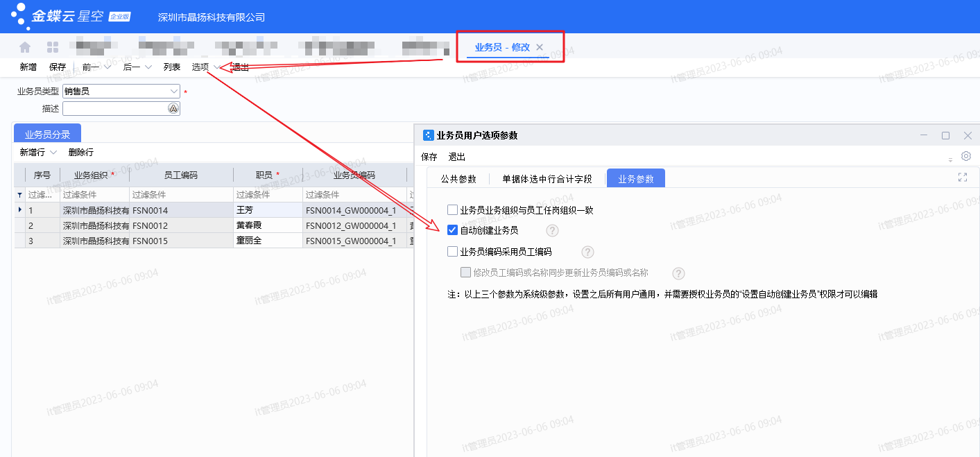This screenshot has height=457, width=980.
Task: Switch to 公共参数 tab
Action: [458, 179]
